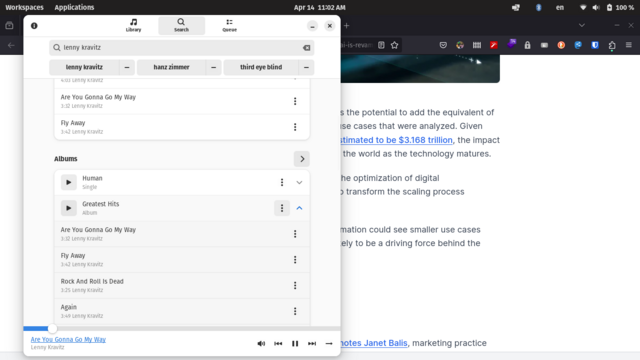Screen dimensions: 640x360
Task: Click Bitwarden shield icon in browser toolbar
Action: 595,45
